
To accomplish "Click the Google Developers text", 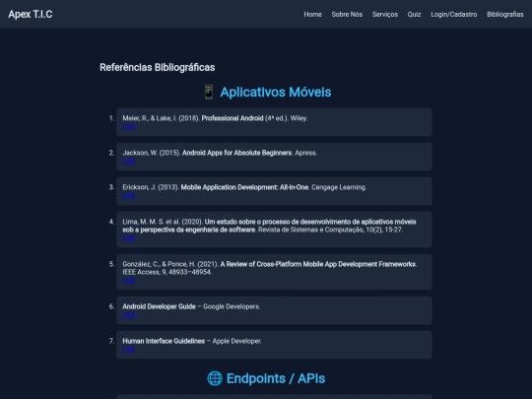I will point(232,306).
